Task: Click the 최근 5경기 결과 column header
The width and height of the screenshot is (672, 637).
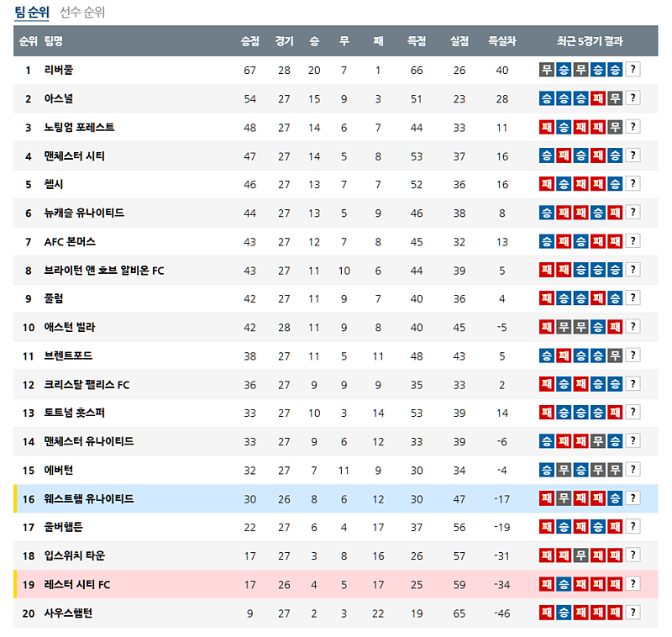Action: pos(590,41)
